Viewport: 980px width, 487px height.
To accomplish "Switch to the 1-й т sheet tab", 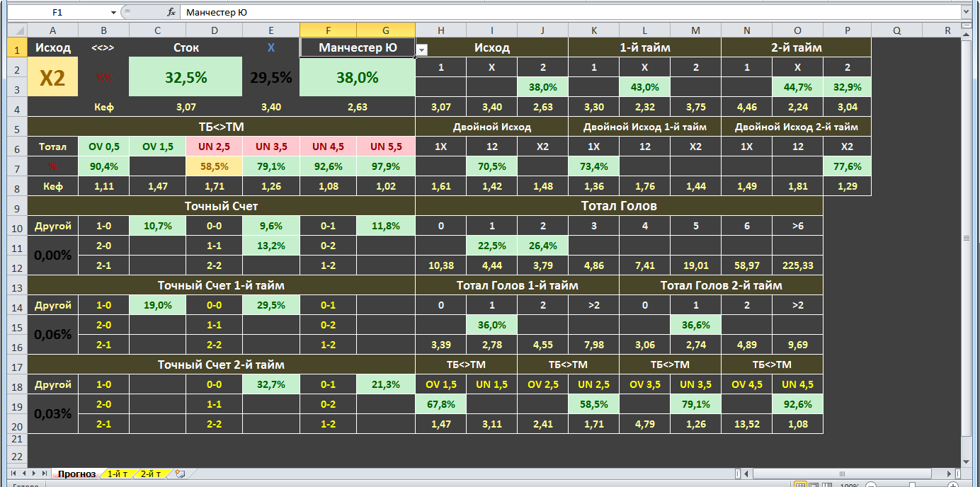I will point(118,474).
